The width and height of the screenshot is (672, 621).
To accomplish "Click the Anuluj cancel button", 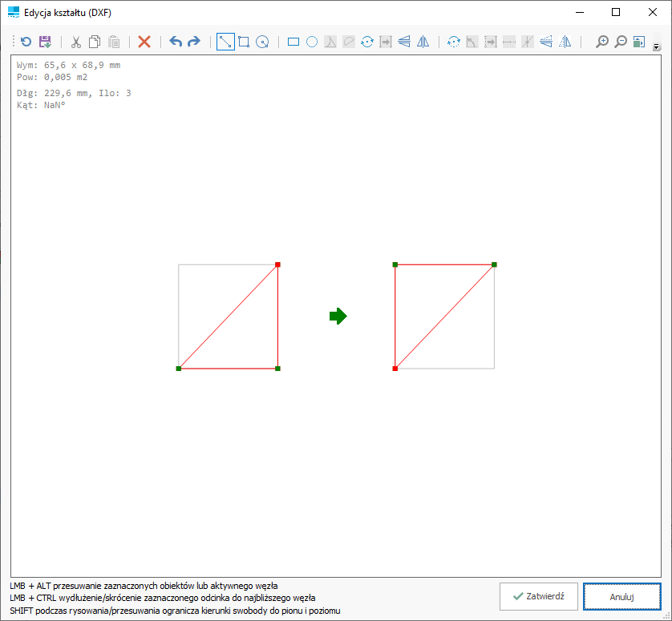I will (621, 596).
